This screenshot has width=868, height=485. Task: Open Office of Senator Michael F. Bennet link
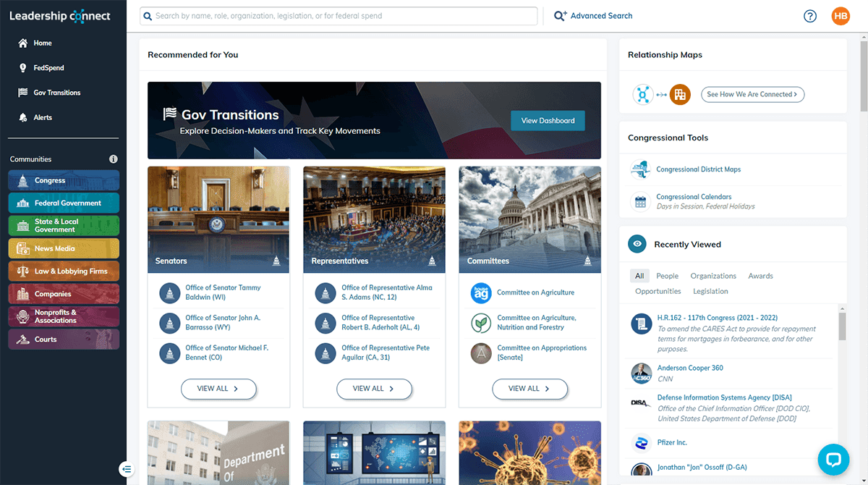tap(226, 353)
